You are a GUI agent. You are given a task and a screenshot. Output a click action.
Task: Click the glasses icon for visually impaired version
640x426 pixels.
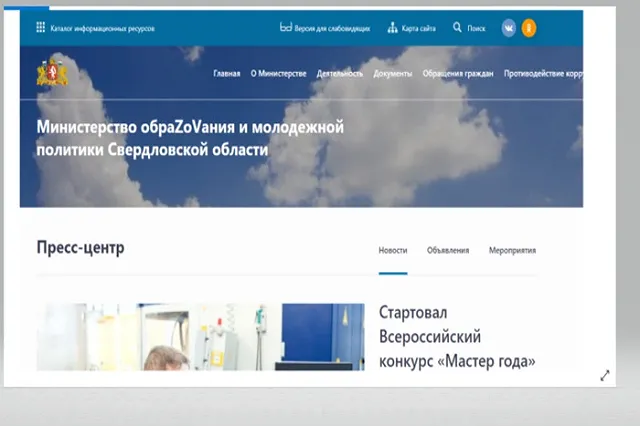(286, 27)
